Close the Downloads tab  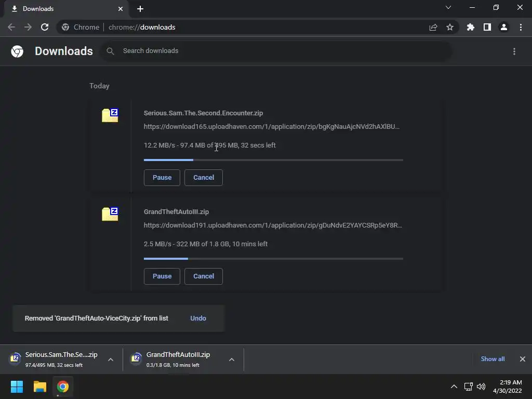pos(121,9)
